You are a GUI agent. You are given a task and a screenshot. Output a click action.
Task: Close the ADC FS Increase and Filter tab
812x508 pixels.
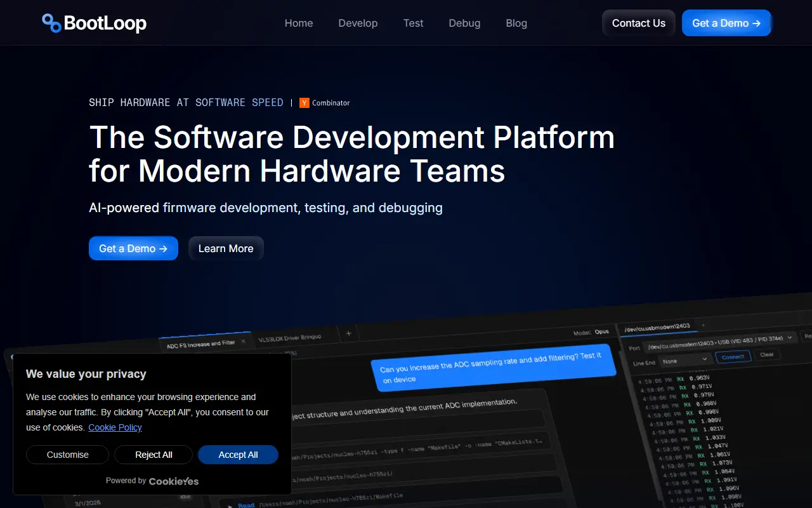243,341
